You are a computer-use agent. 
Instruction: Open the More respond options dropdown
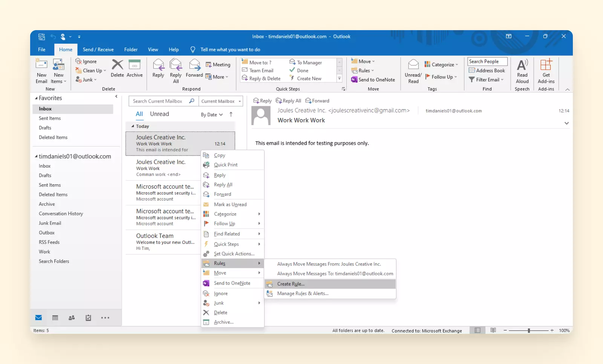tap(217, 77)
